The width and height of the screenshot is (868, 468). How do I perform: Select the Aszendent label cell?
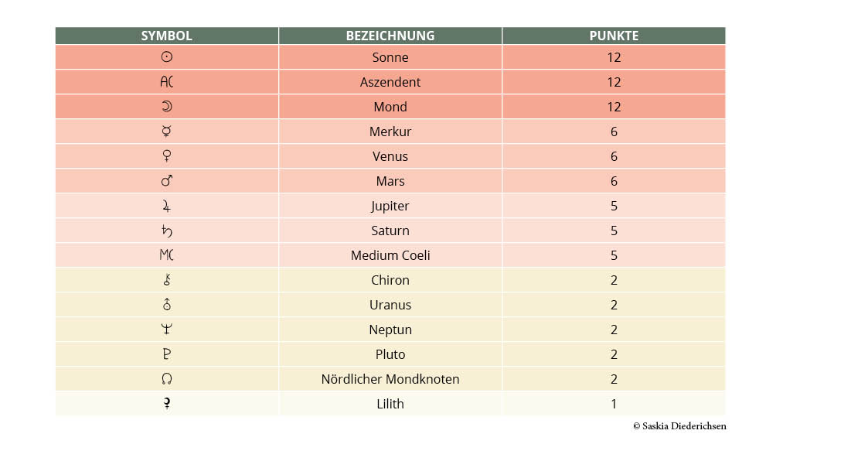[x=390, y=82]
